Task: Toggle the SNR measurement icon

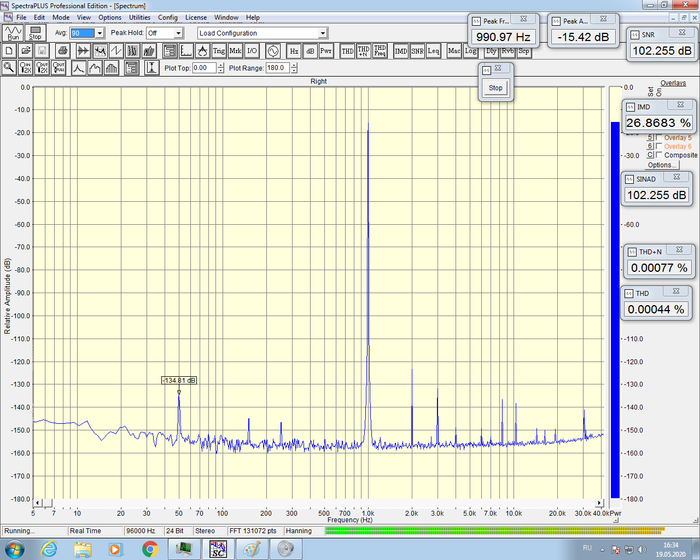Action: coord(418,50)
